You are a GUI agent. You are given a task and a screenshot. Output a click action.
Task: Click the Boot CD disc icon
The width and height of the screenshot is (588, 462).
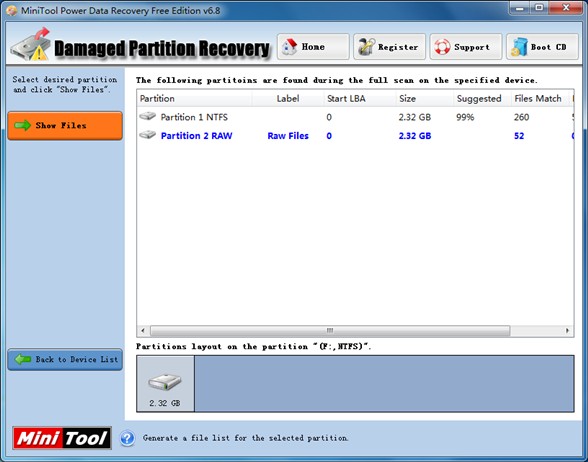(x=519, y=47)
